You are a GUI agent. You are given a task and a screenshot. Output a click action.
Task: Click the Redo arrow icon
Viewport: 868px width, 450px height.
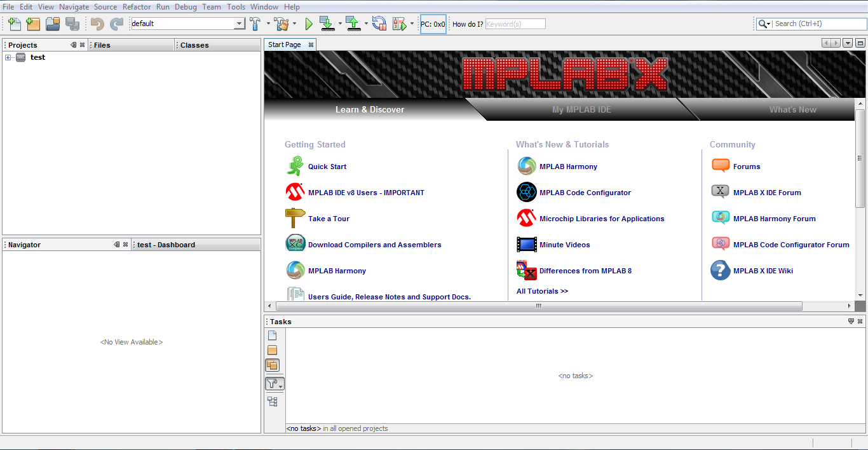coord(116,24)
